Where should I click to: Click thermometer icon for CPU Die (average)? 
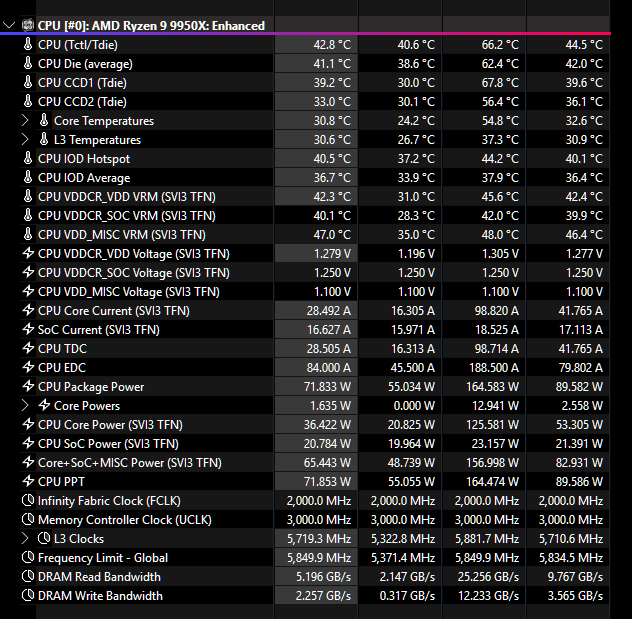click(x=28, y=63)
